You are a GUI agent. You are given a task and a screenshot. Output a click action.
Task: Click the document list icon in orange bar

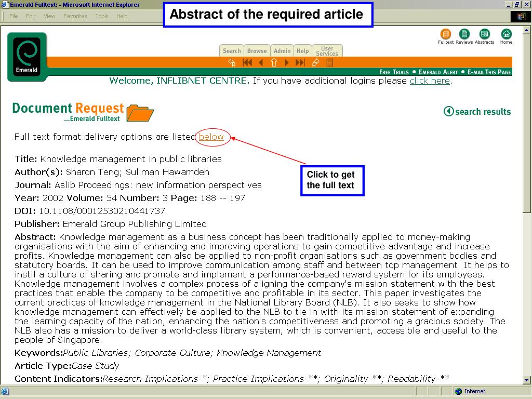tap(330, 62)
